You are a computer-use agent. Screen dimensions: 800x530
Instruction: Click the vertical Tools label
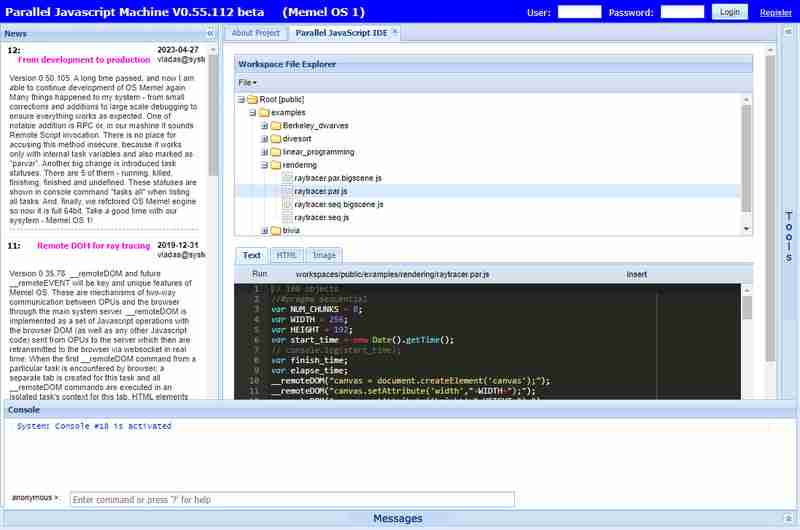[x=789, y=237]
